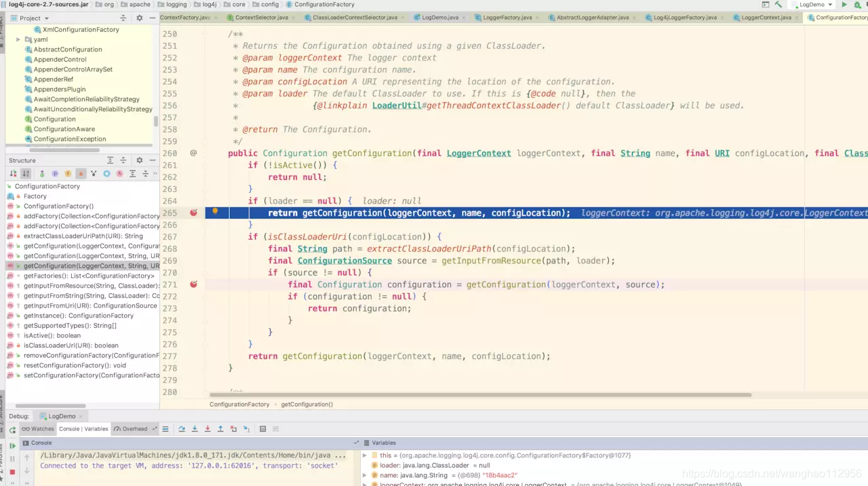Viewport: 868px width, 486px height.
Task: Start debugging with the bug icon
Action: (857, 5)
